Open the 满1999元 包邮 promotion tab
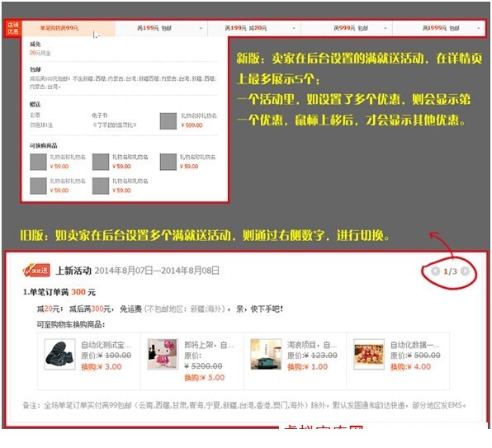Viewport: 492px width, 448px height. pyautogui.click(x=438, y=28)
